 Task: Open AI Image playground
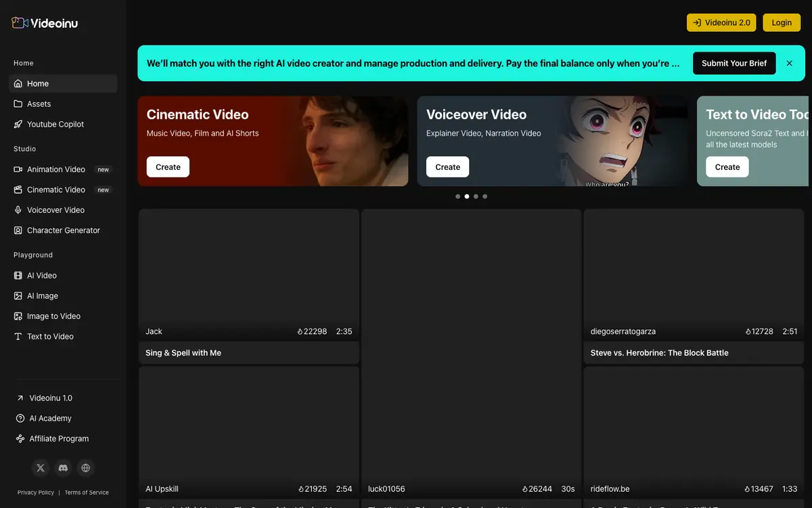tap(63, 296)
